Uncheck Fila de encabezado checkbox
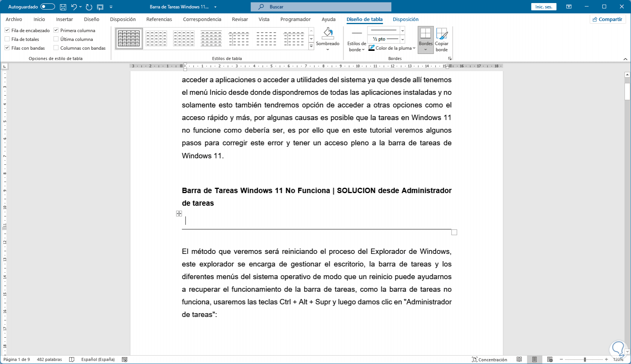631x364 pixels. [7, 30]
